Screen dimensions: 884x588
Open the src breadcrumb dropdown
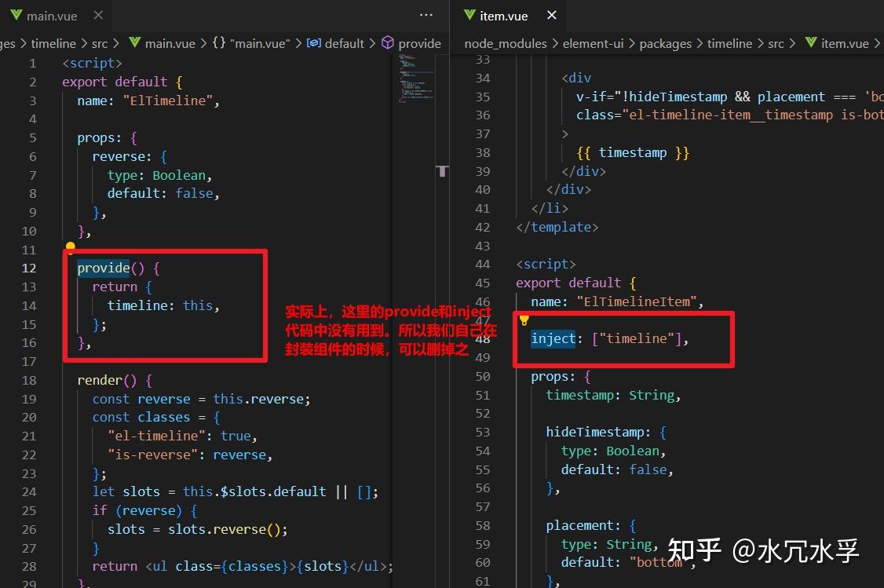point(776,43)
